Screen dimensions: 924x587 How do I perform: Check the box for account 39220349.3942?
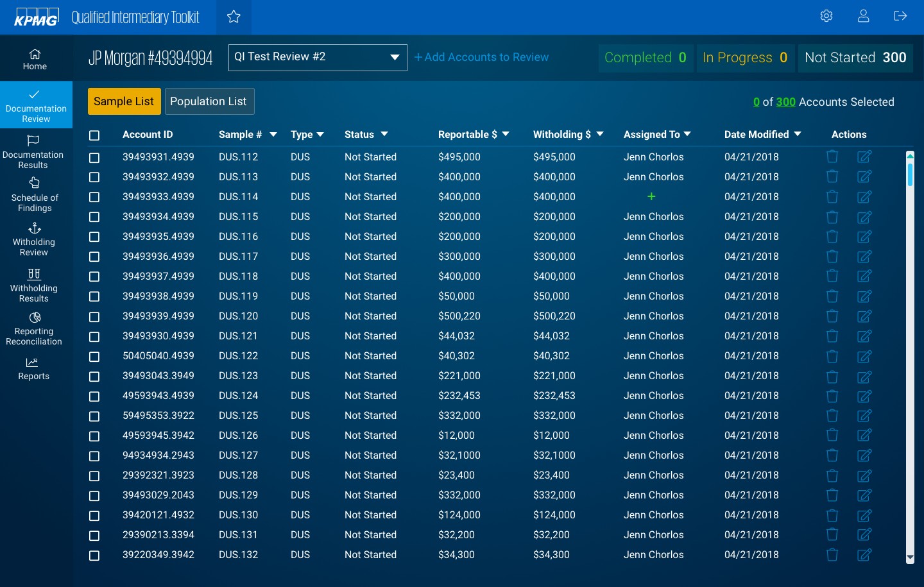[x=94, y=556]
